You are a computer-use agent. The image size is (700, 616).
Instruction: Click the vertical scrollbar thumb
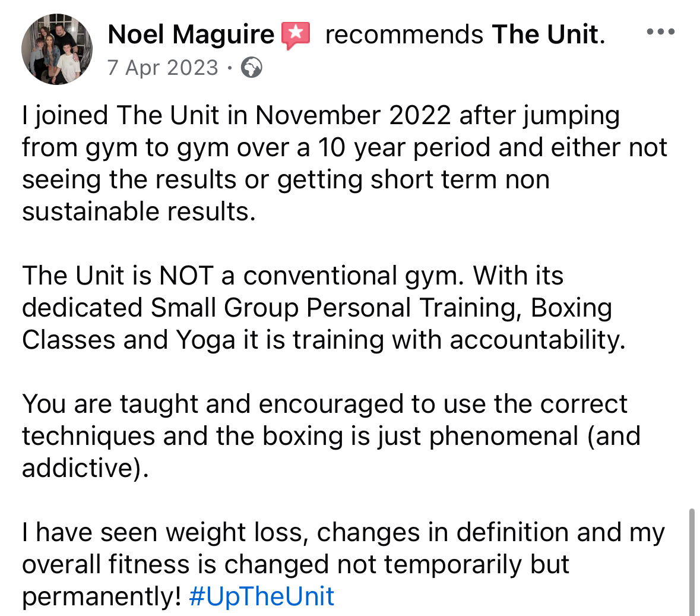coord(692,562)
